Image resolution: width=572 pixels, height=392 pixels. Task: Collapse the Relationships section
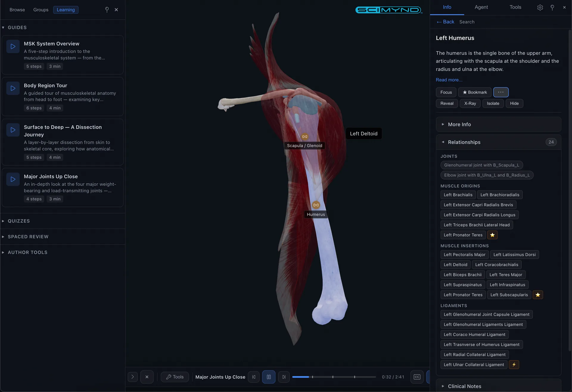pos(464,142)
